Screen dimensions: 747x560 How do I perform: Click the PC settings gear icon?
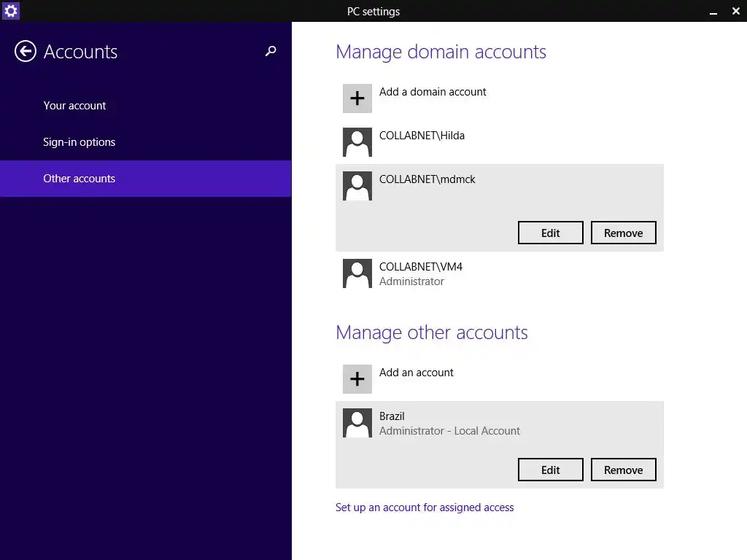tap(10, 10)
